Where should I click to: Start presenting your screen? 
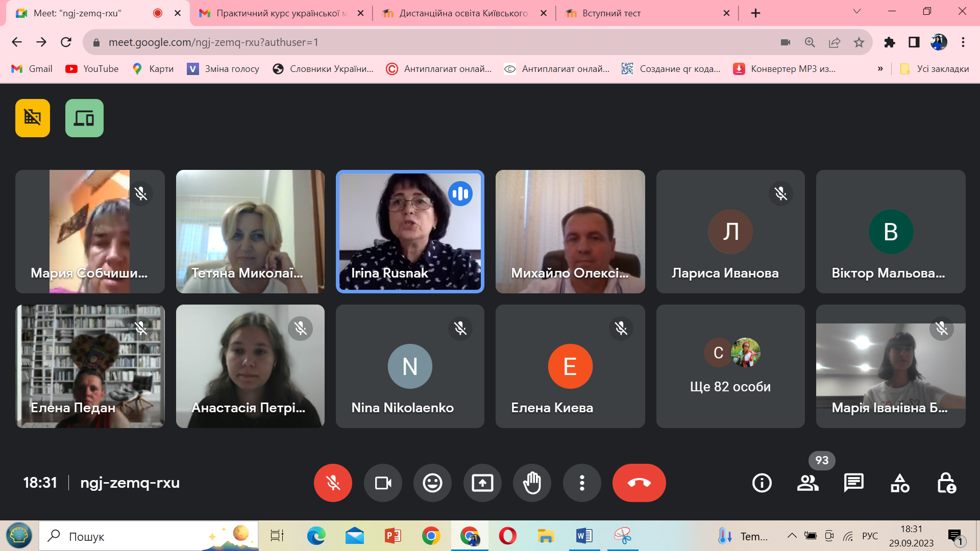pyautogui.click(x=482, y=483)
